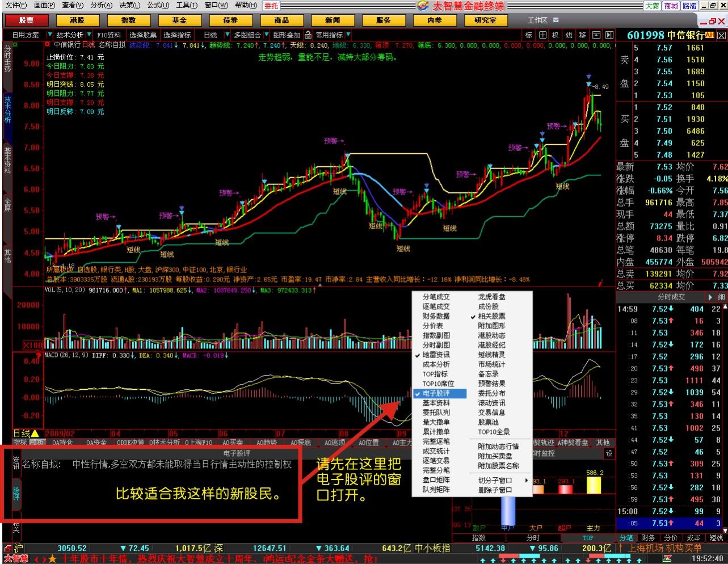Click the AH badge next to 中信银行
This screenshot has width=728, height=564.
[710, 35]
